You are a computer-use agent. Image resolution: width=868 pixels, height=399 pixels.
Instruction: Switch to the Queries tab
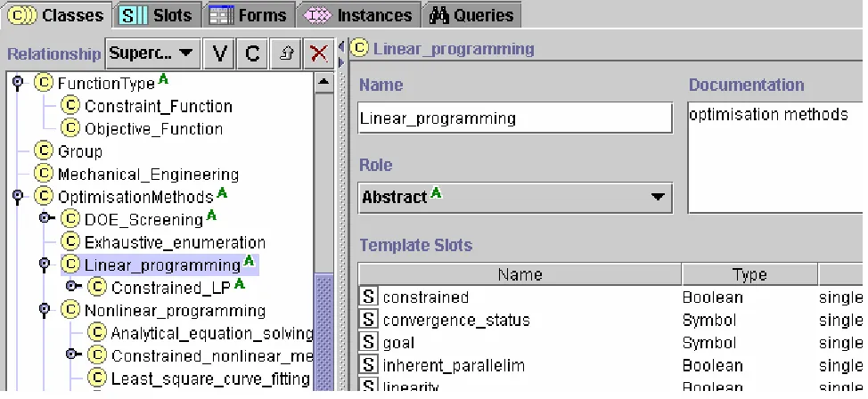click(471, 15)
